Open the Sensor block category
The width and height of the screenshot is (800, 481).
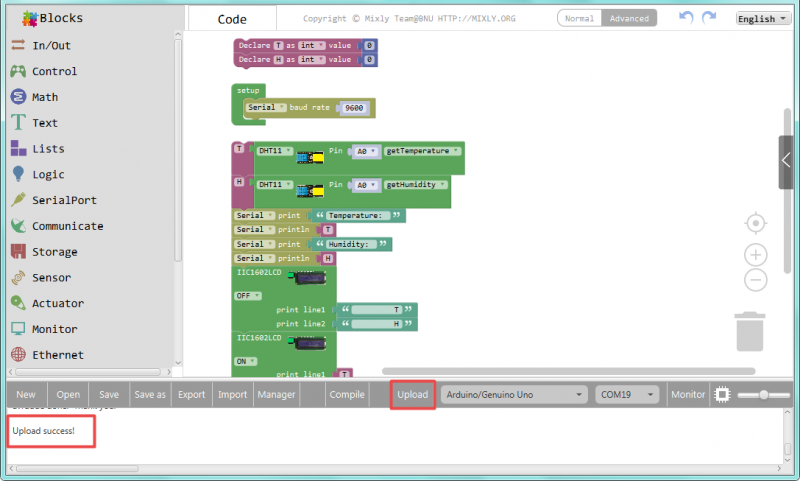[50, 278]
